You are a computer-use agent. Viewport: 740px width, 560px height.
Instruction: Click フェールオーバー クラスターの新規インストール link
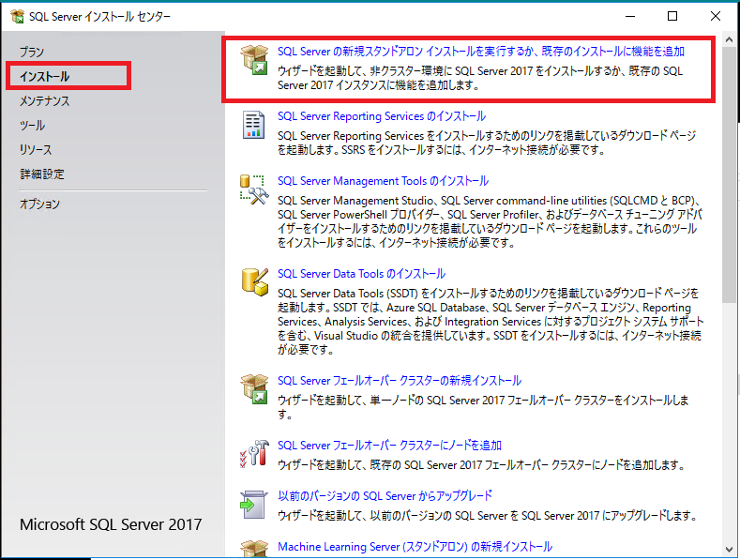tap(400, 381)
